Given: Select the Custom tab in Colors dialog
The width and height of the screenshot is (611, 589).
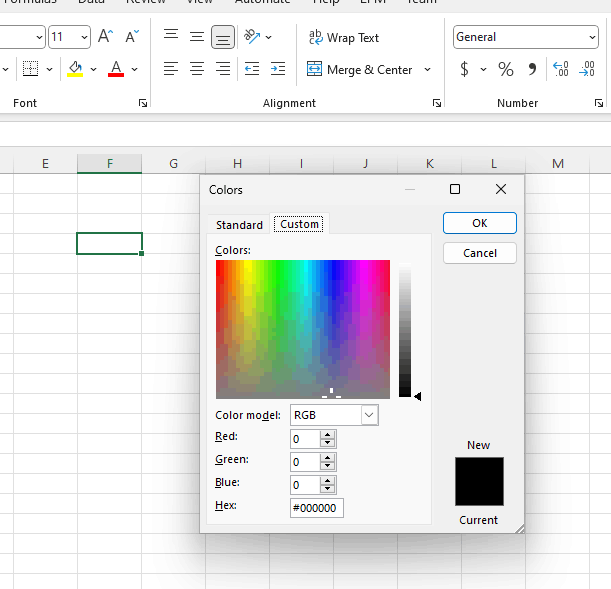Looking at the screenshot, I should pyautogui.click(x=299, y=224).
